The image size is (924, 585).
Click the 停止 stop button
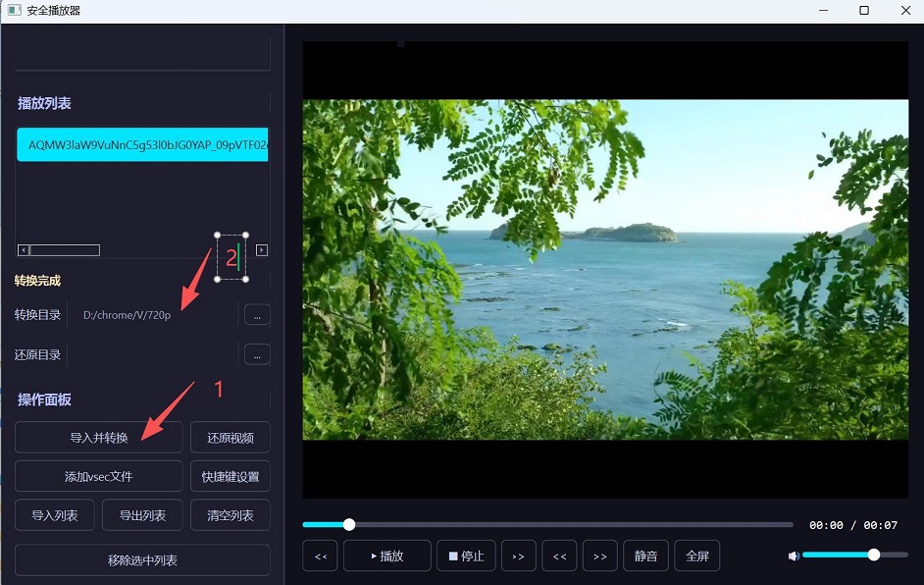466,556
